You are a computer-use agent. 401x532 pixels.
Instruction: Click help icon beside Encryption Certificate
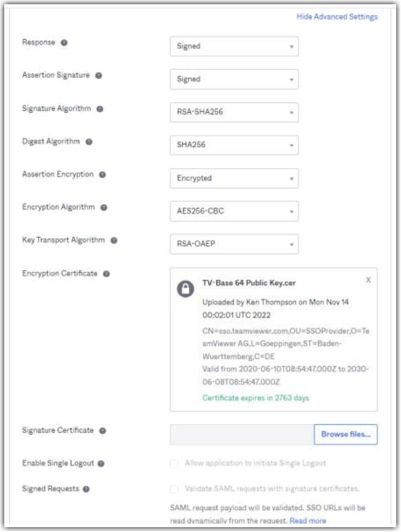tap(106, 274)
